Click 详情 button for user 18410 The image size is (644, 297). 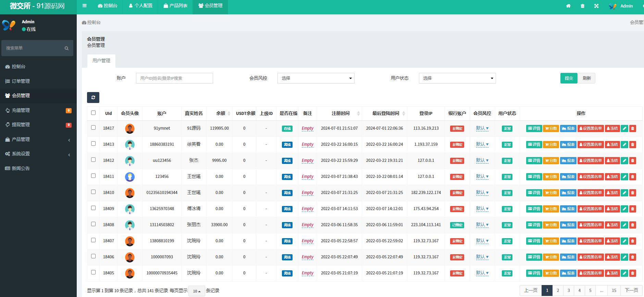[534, 193]
